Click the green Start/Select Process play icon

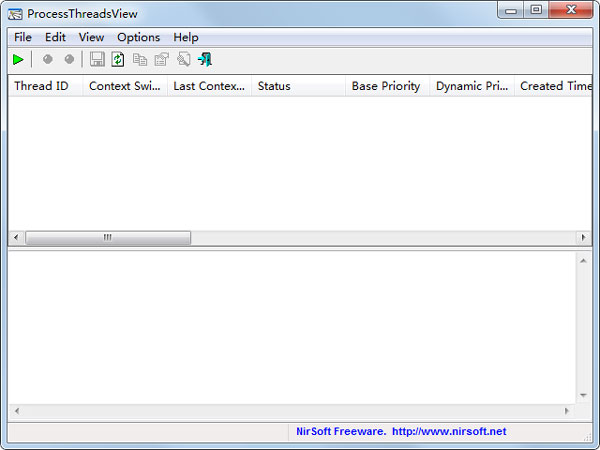point(18,60)
